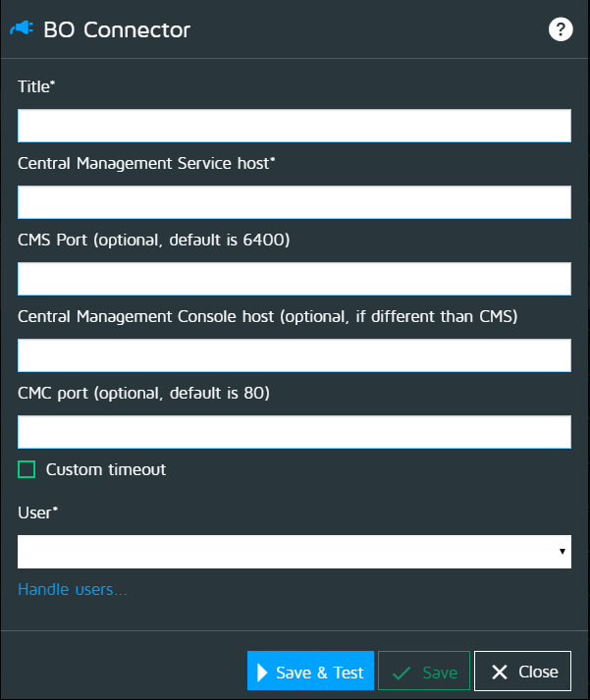Screen dimensions: 590x700
Task: Focus the CMC port input field
Action: tap(294, 432)
